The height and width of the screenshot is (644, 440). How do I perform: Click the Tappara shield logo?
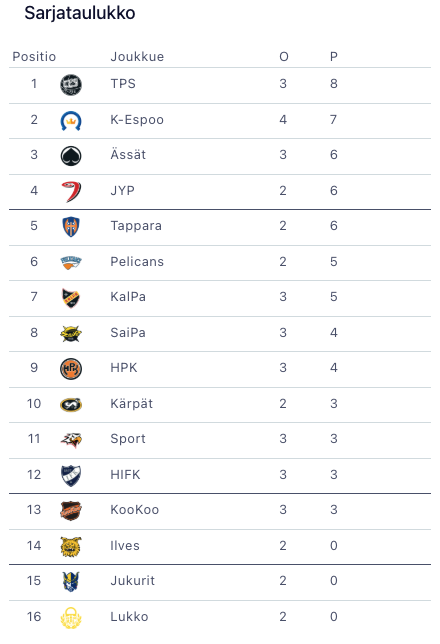click(x=71, y=227)
